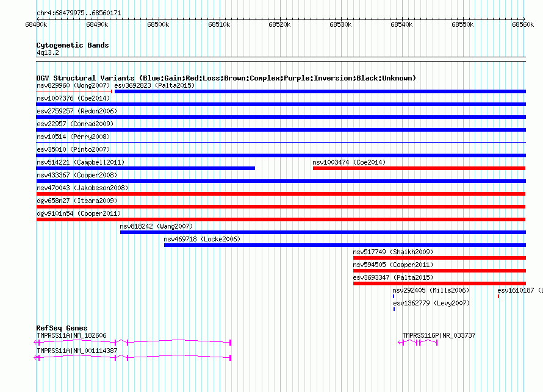543x392 pixels.
Task: Click the chr4:68479975..68560171 coordinate label
Action: tap(79, 13)
